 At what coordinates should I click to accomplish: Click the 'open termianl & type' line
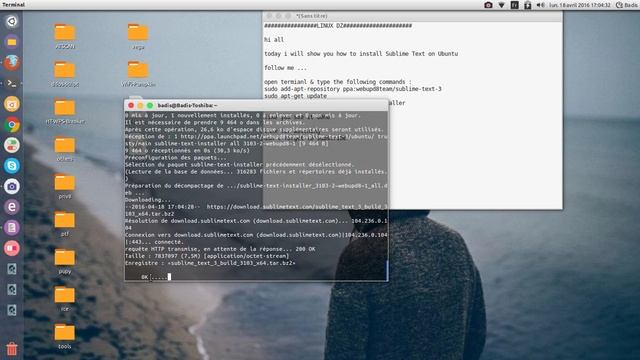(338, 82)
